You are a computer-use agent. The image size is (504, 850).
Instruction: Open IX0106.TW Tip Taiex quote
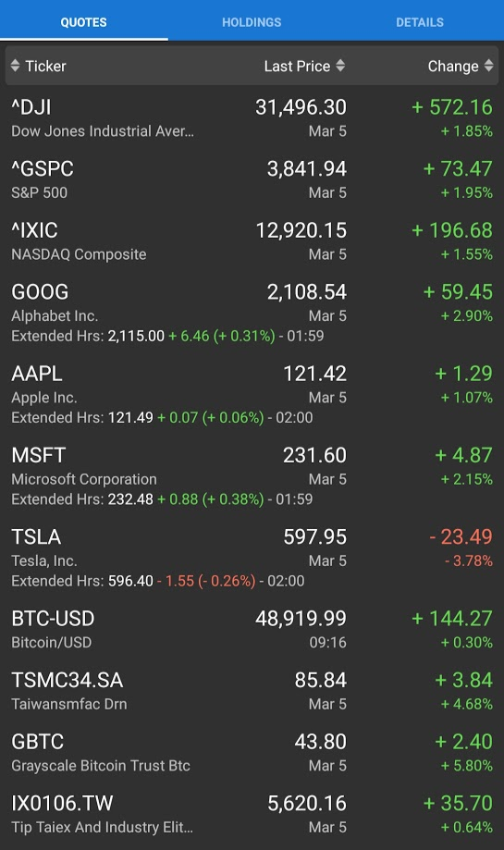pyautogui.click(x=252, y=814)
